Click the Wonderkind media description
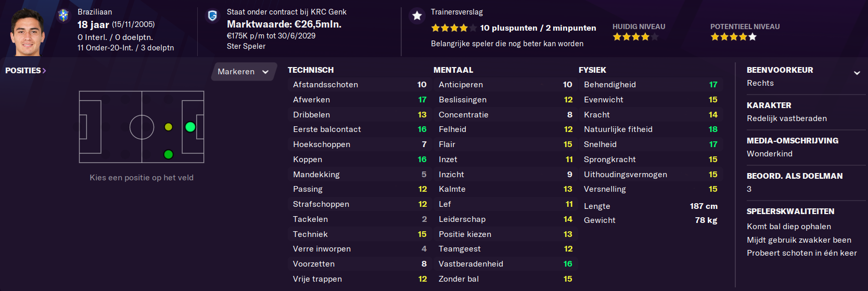Screen dimensions: 868x291 point(770,154)
